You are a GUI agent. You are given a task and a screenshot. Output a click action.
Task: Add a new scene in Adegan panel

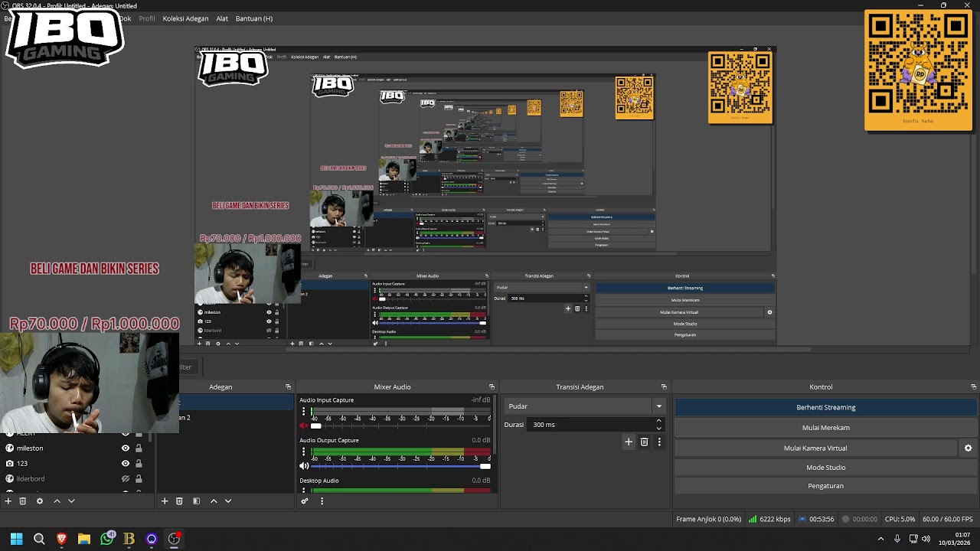point(164,500)
